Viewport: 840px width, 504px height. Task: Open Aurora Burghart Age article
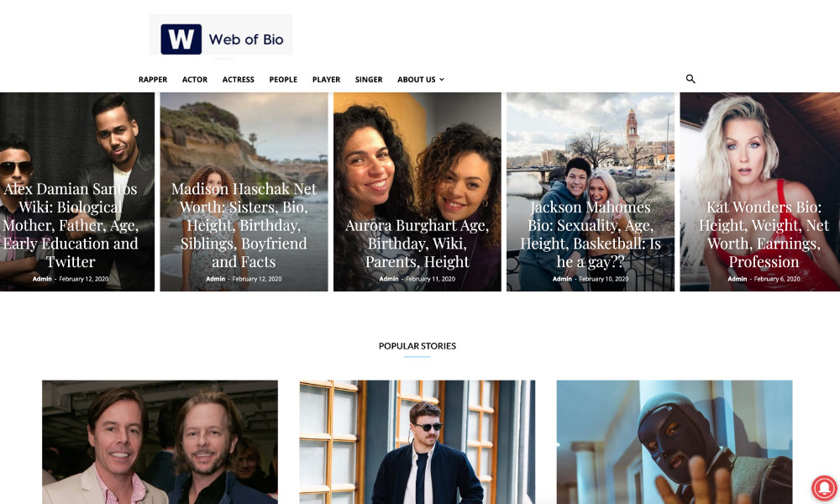coord(417,244)
